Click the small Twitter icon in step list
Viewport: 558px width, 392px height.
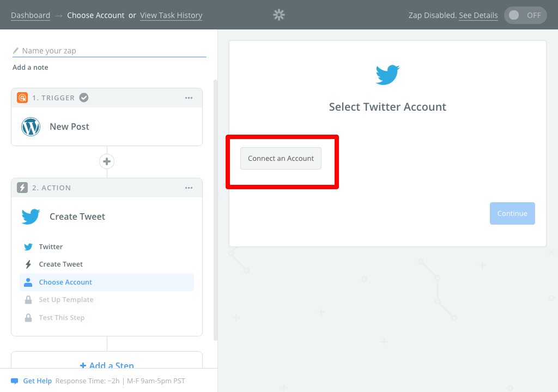coord(28,247)
